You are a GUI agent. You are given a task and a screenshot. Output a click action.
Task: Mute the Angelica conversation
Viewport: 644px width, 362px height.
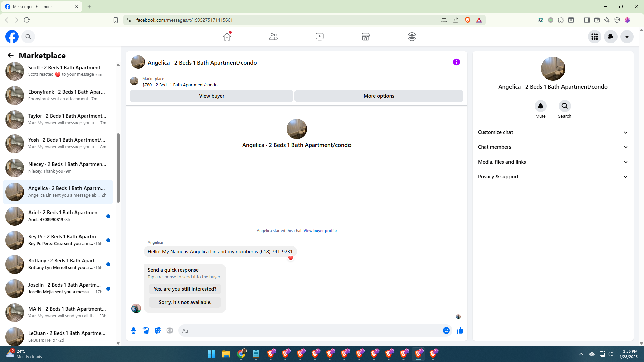(x=540, y=106)
